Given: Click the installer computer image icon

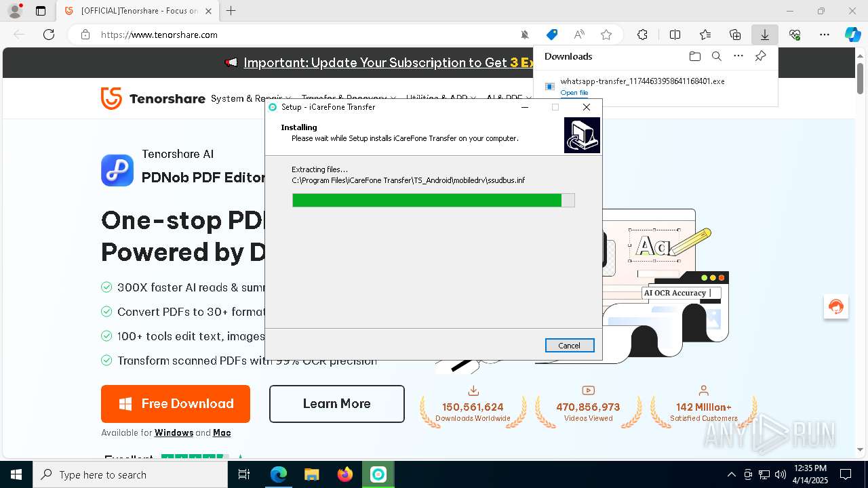Looking at the screenshot, I should [x=582, y=135].
